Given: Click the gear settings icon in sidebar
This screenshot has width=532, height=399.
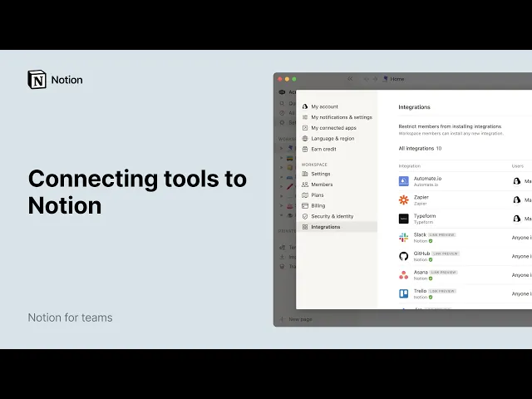Looking at the screenshot, I should tap(282, 122).
